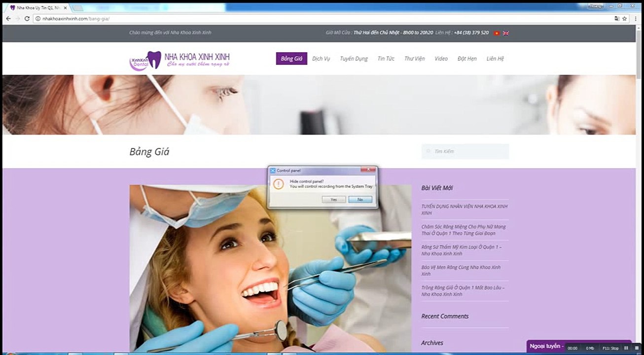The image size is (644, 355).
Task: Go to the Đặt Hẹn page
Action: click(x=467, y=59)
